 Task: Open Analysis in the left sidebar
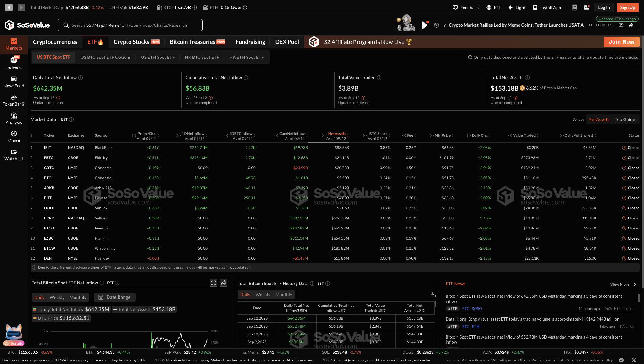click(x=14, y=119)
